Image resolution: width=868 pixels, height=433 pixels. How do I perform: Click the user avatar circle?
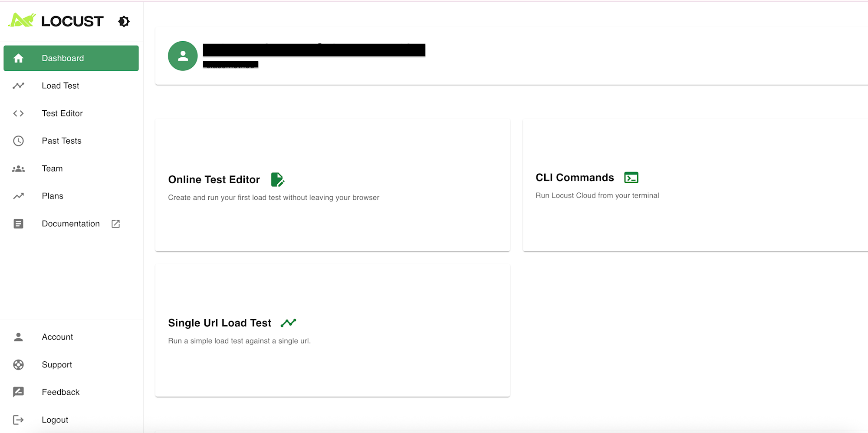point(183,56)
